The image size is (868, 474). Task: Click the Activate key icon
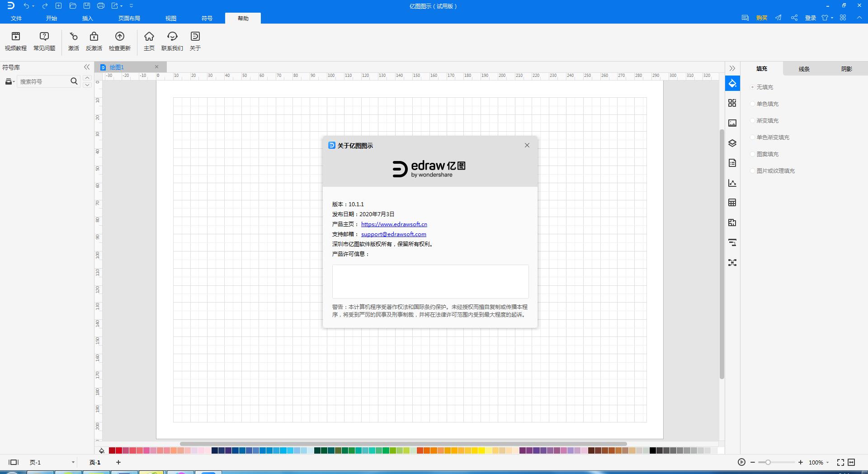(74, 37)
